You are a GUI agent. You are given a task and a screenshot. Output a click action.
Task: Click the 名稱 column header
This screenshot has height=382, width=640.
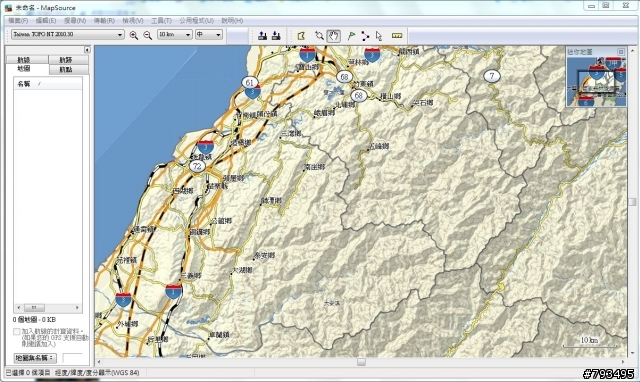click(48, 84)
